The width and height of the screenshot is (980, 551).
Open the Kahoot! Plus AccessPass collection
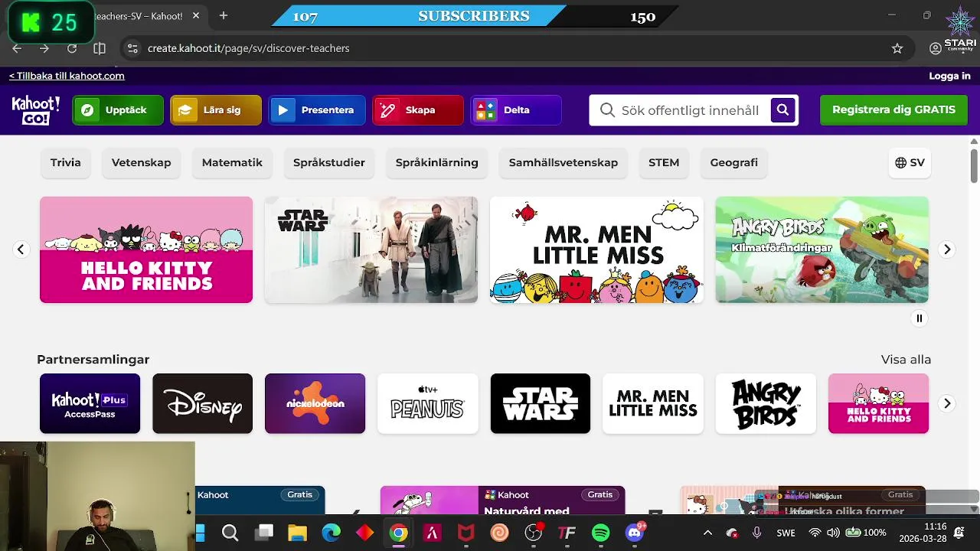(x=90, y=403)
